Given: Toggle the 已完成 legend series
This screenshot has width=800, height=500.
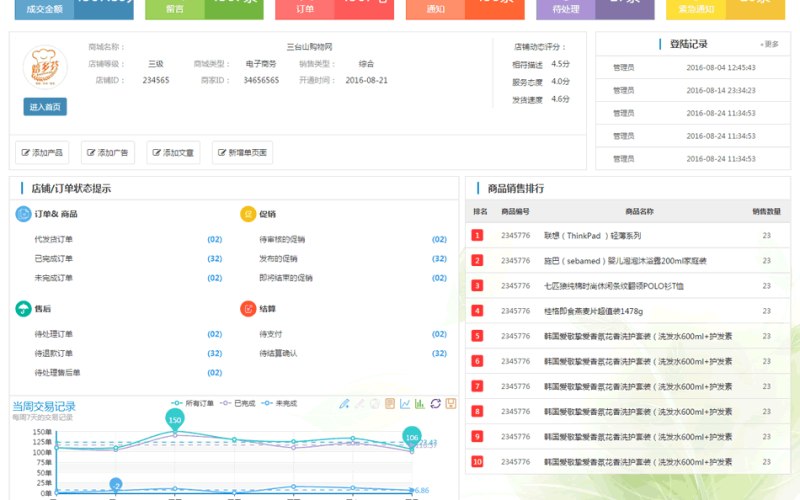Looking at the screenshot, I should pyautogui.click(x=238, y=403).
